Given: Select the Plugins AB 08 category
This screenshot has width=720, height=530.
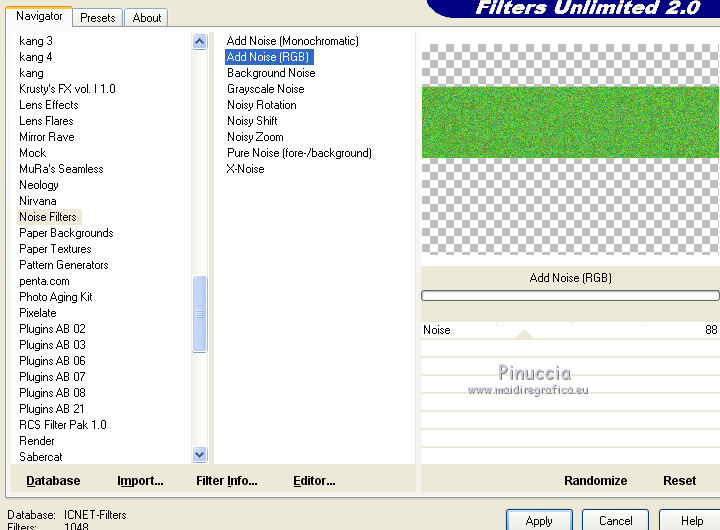Looking at the screenshot, I should click(x=52, y=393).
